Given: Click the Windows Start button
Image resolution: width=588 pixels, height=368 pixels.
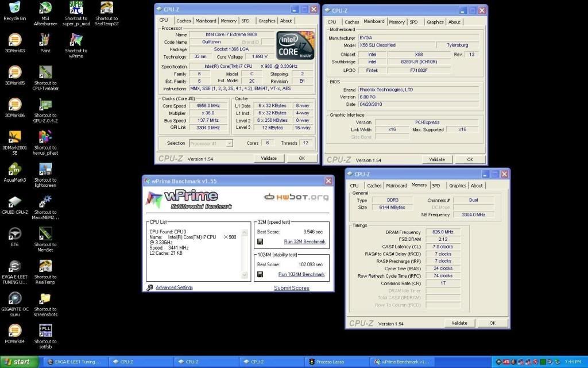Looking at the screenshot, I should (x=20, y=362).
